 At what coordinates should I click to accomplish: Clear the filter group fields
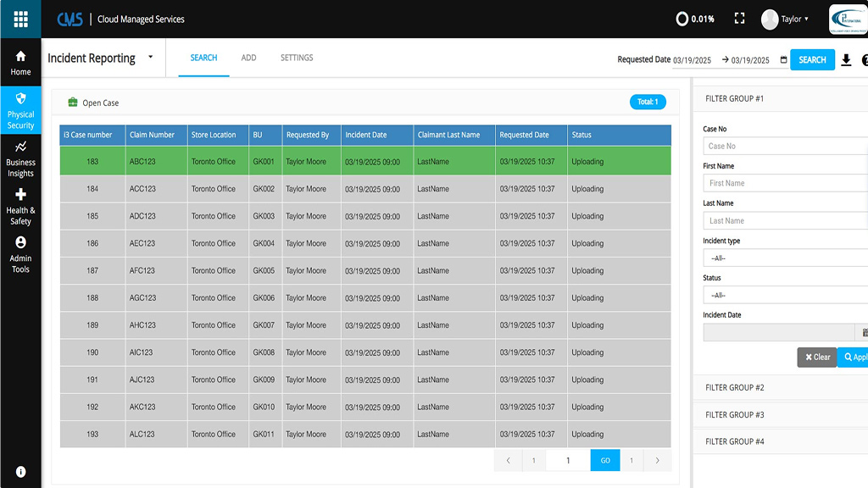point(815,357)
